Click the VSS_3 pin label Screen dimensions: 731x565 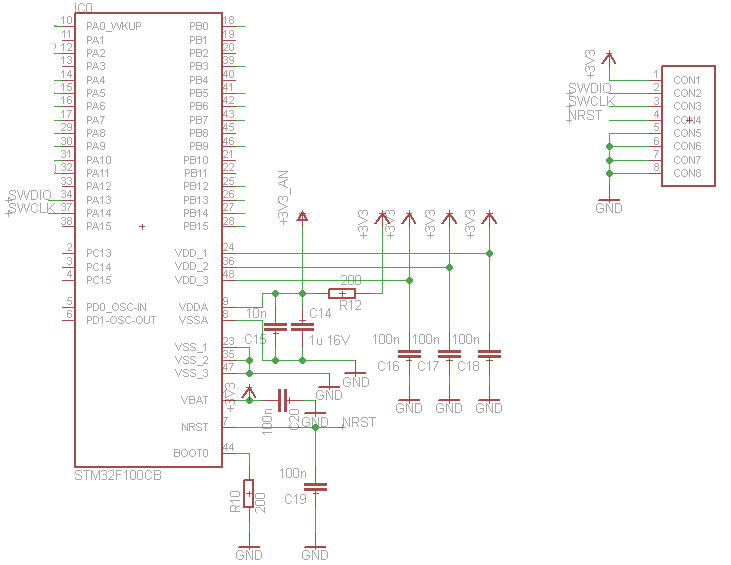192,373
